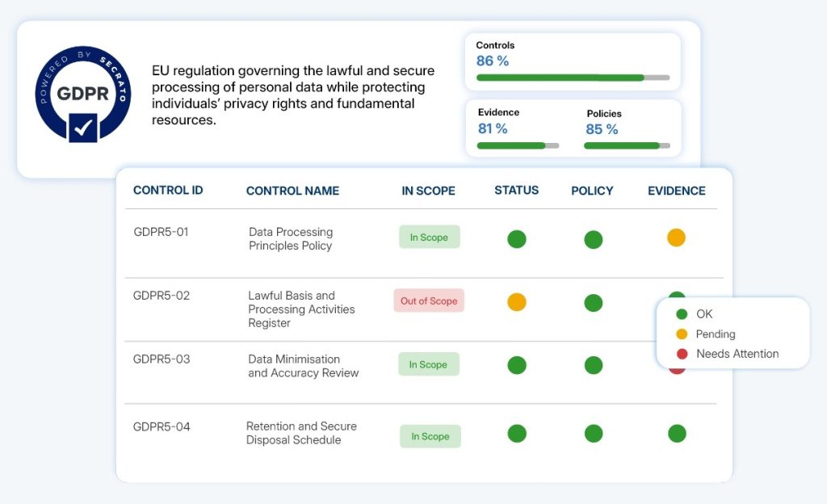Click the Pending legend label

click(x=716, y=334)
